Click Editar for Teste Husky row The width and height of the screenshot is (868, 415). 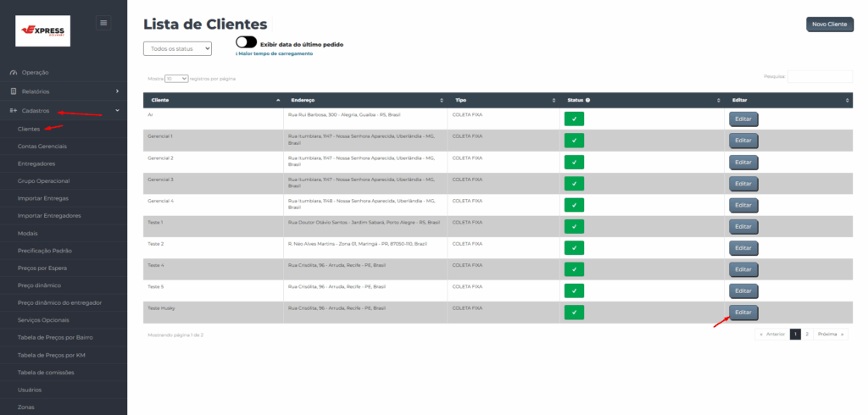coord(743,313)
